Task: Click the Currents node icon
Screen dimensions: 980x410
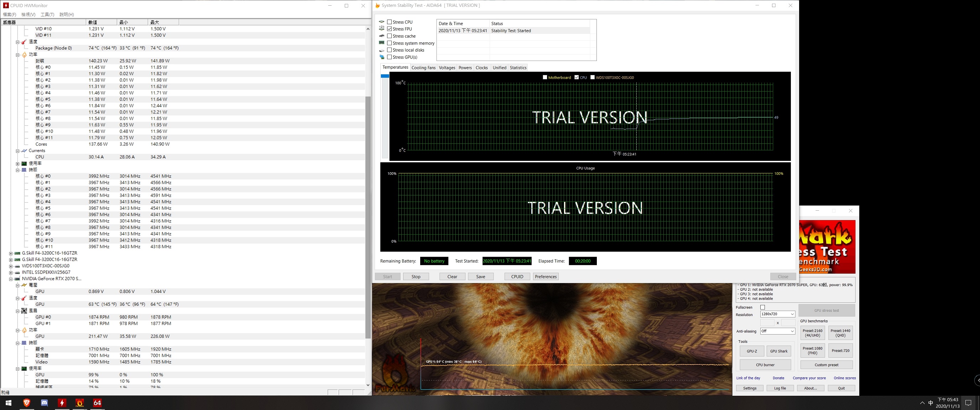Action: tap(24, 151)
